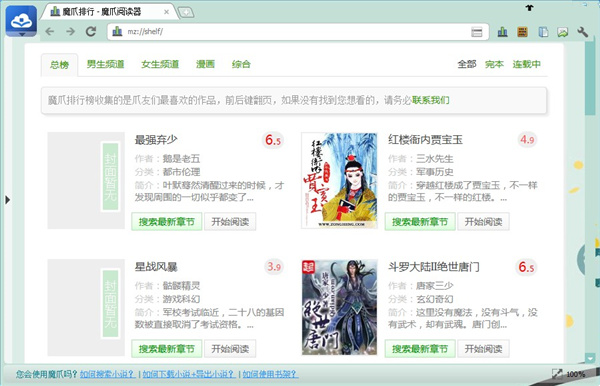The height and width of the screenshot is (386, 600).
Task: Select the 总榜 tab
Action: click(x=60, y=65)
